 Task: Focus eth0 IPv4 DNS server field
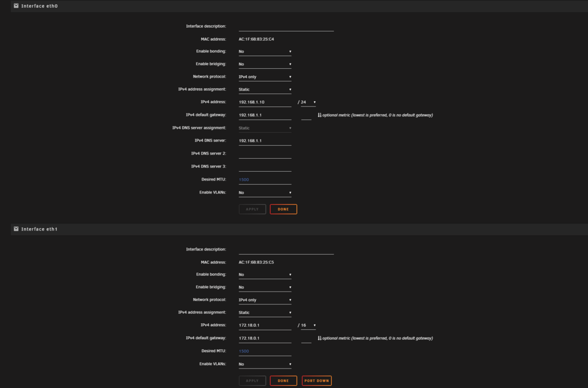pyautogui.click(x=265, y=141)
